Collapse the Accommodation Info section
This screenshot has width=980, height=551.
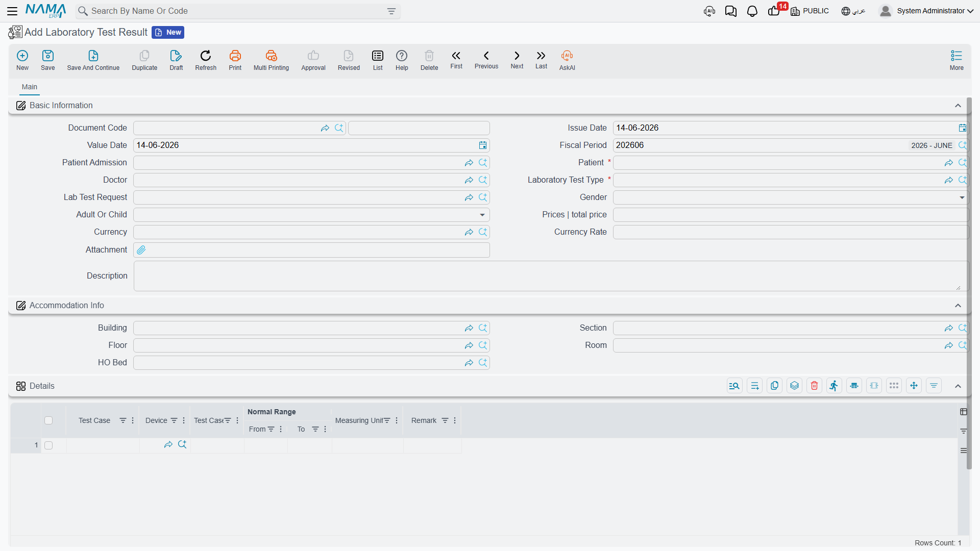point(958,306)
